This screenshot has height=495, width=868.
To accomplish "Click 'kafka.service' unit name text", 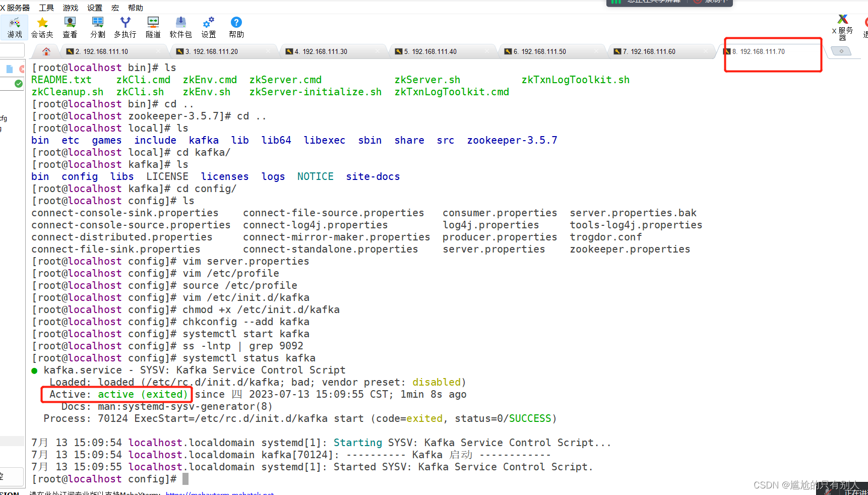I will coord(83,370).
